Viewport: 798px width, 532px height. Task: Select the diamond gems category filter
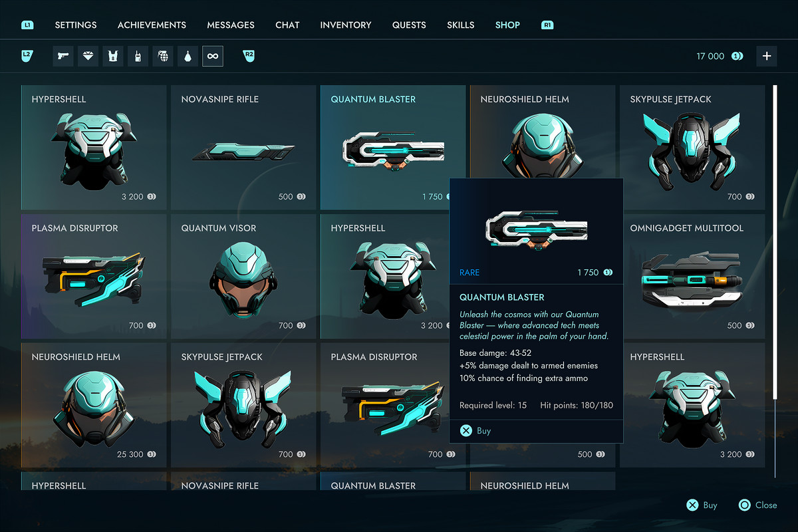88,56
